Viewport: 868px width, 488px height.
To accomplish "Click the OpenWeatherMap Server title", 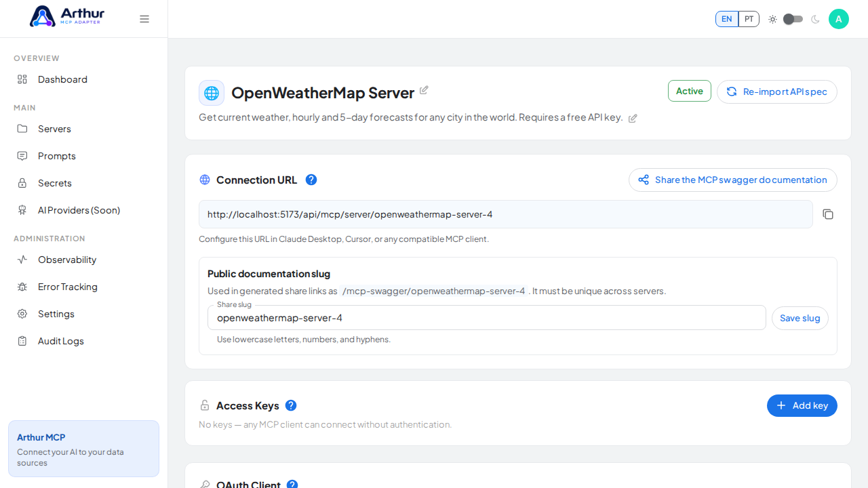I will click(x=323, y=93).
